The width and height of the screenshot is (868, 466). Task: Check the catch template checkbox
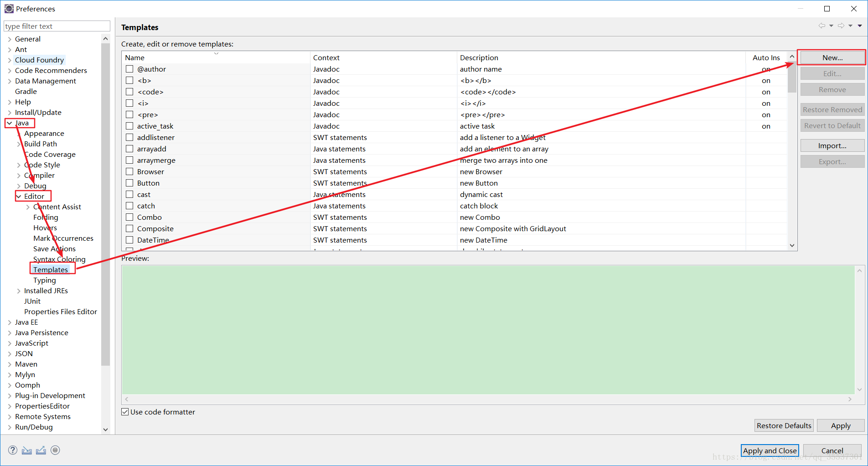[129, 206]
